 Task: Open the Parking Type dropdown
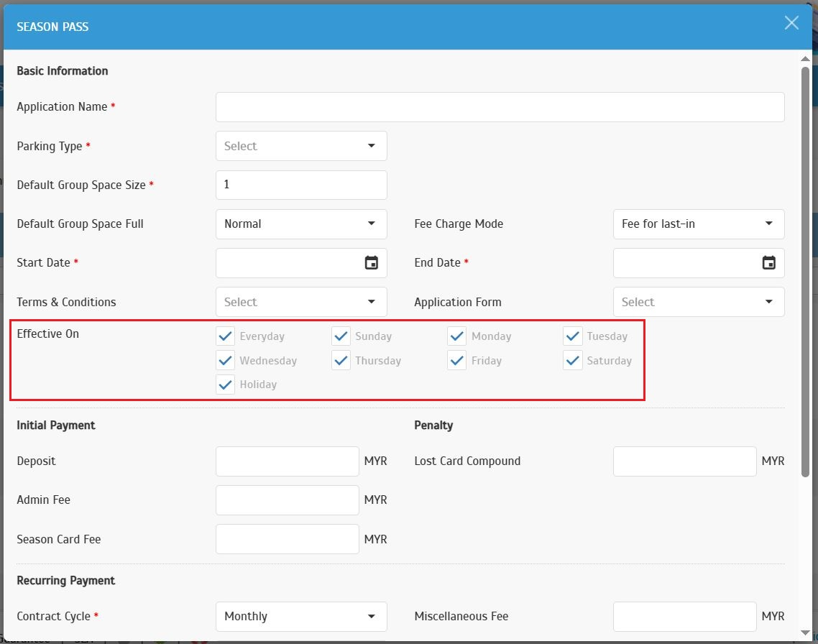click(x=301, y=146)
